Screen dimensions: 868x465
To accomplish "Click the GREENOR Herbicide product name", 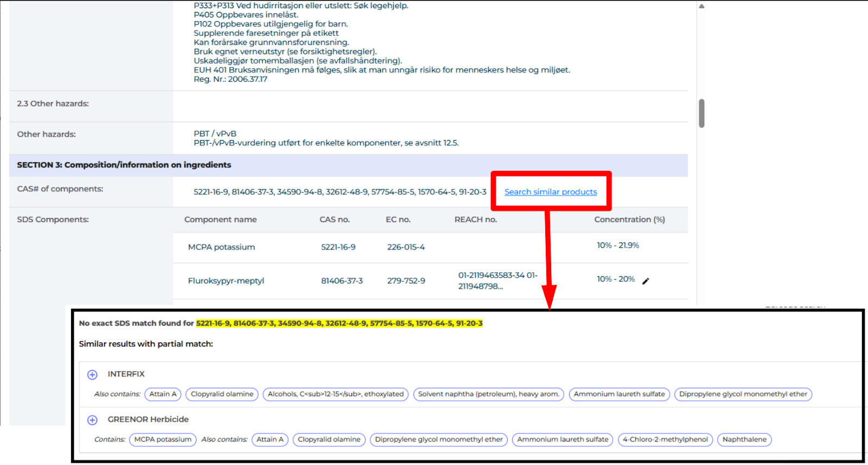I will [148, 419].
